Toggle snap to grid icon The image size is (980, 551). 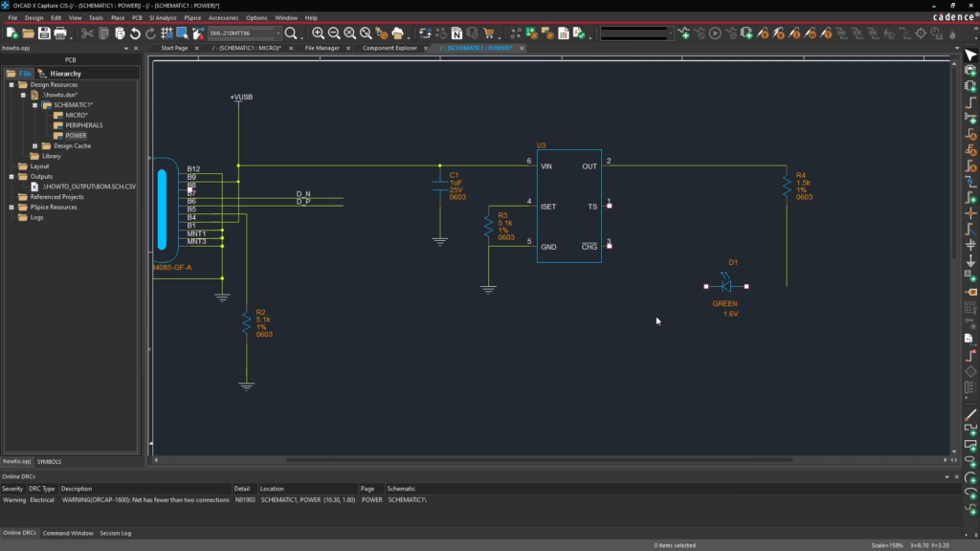167,33
